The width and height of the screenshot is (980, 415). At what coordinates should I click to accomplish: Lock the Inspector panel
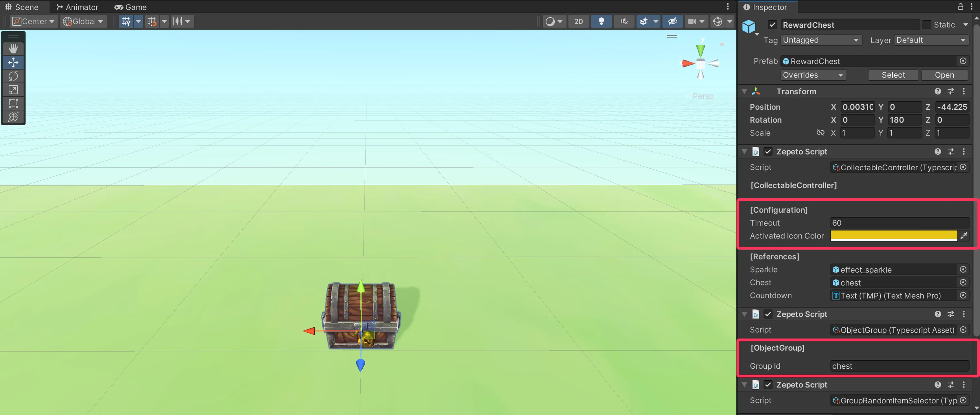[961, 7]
